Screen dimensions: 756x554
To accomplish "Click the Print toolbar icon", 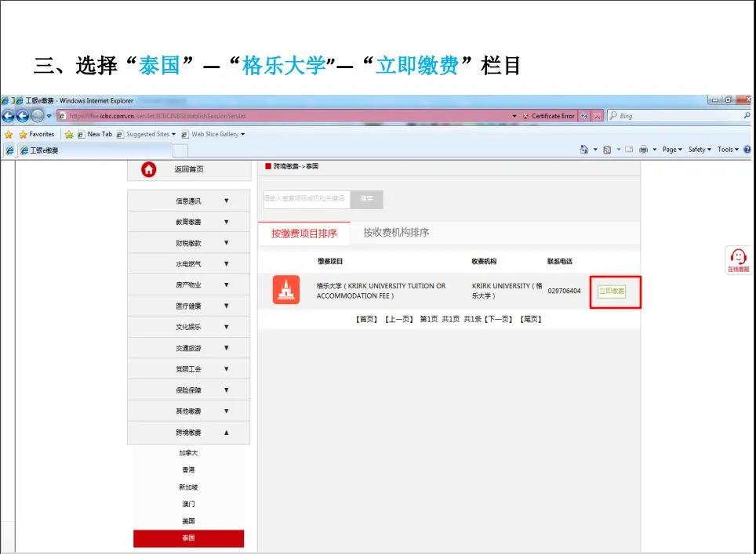I will [x=643, y=150].
